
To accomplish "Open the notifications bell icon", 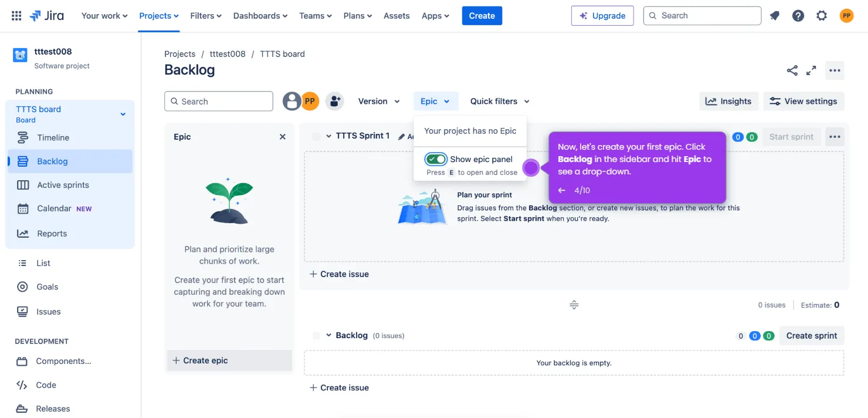I will coord(775,16).
